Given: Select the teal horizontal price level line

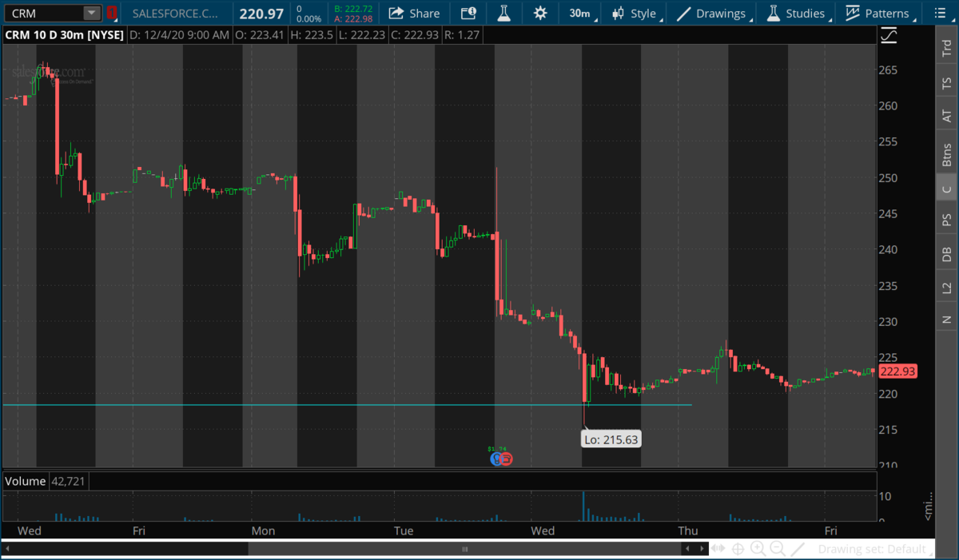Looking at the screenshot, I should point(347,405).
